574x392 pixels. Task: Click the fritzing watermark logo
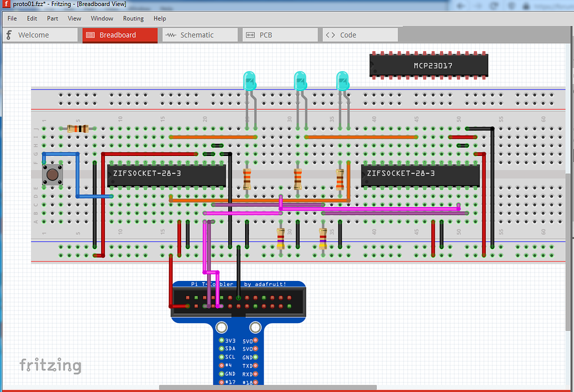(49, 365)
